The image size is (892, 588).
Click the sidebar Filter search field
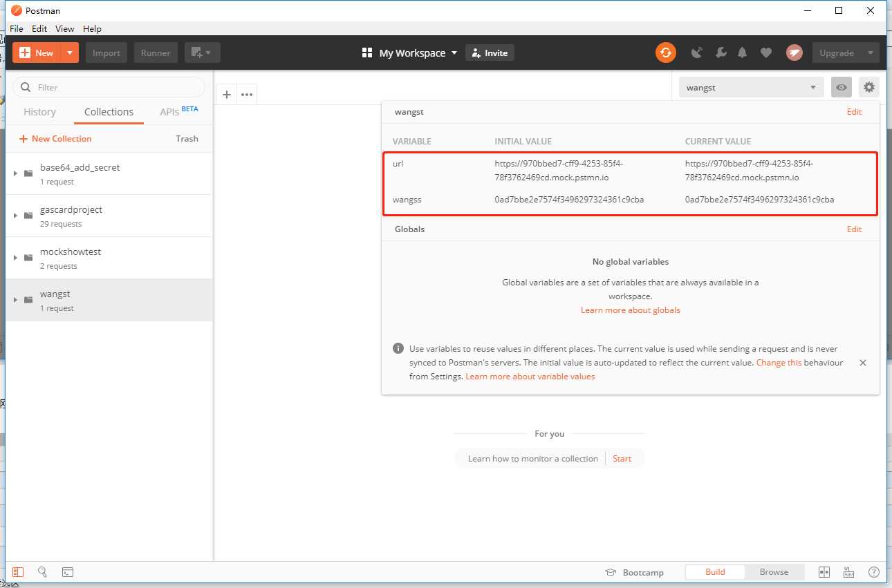coord(109,87)
